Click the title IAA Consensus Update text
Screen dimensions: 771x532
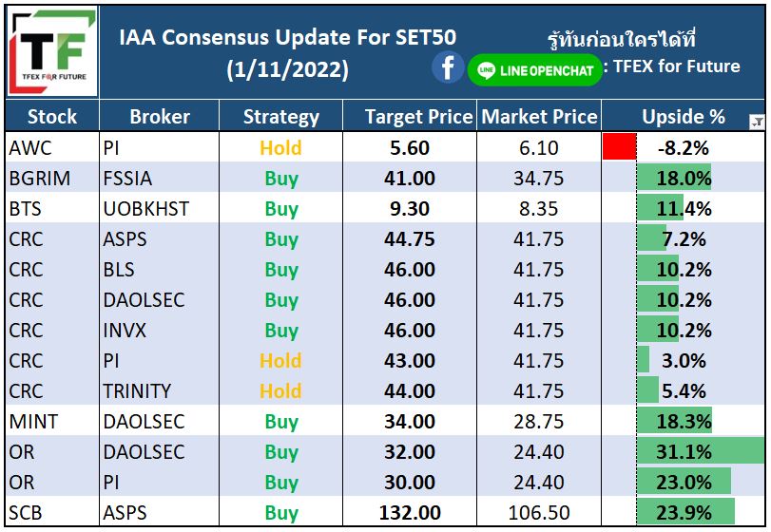(x=288, y=38)
